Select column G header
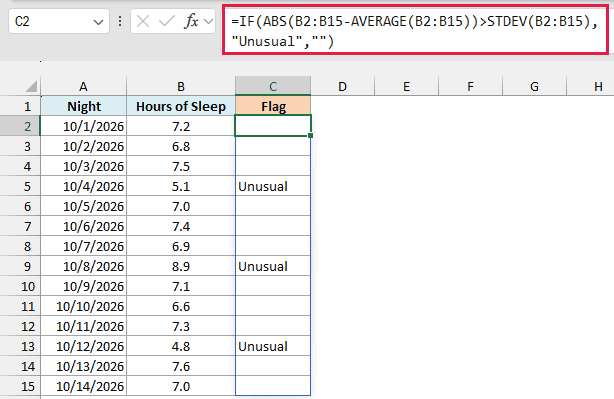This screenshot has width=614, height=399. click(x=534, y=86)
